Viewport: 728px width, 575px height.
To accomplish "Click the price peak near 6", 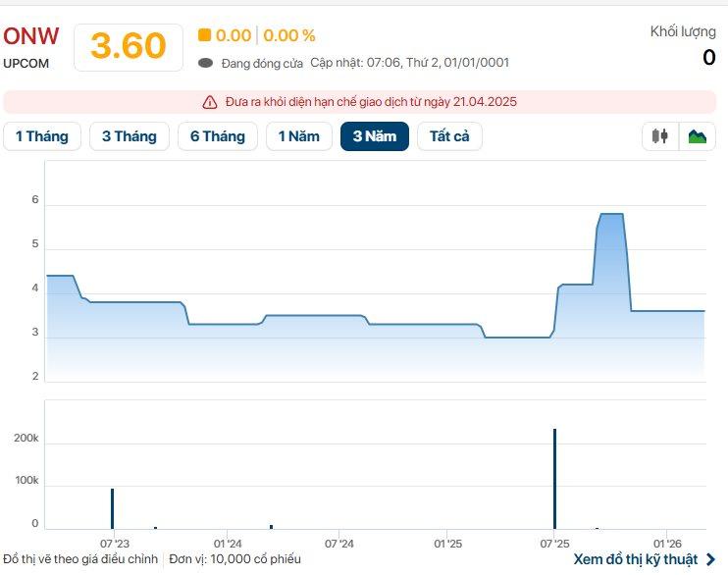I will (611, 214).
